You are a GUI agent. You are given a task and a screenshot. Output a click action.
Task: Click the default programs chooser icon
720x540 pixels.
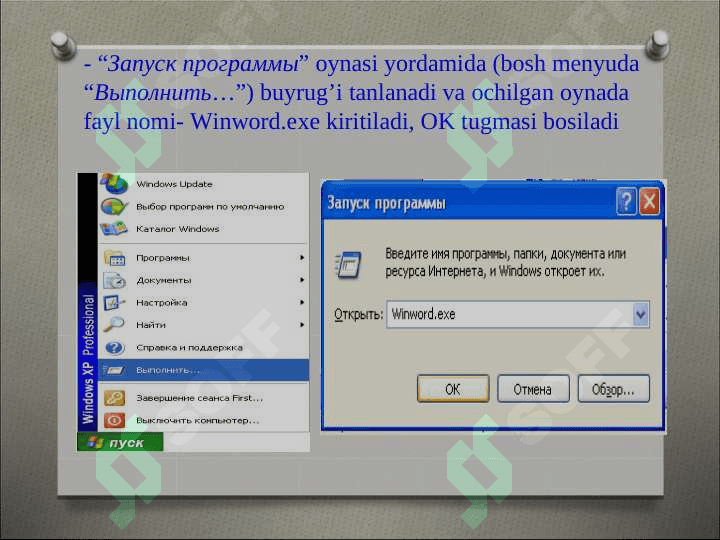114,206
